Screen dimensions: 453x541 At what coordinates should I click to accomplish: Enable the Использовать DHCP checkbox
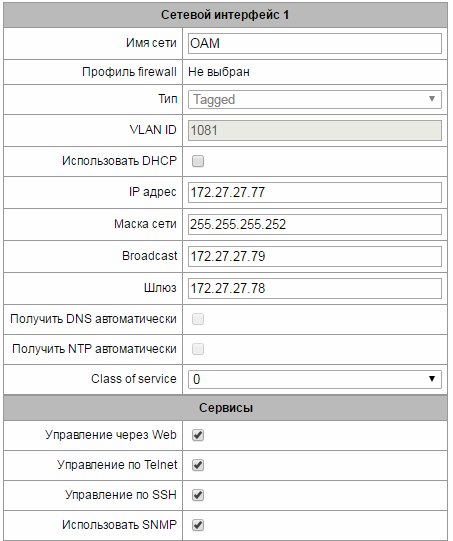pos(198,161)
